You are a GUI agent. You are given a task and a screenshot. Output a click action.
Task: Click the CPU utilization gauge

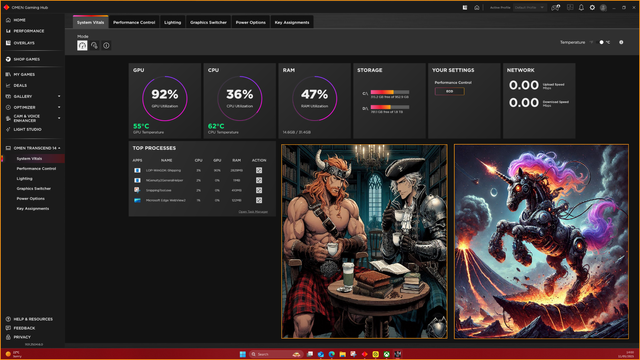pos(240,98)
